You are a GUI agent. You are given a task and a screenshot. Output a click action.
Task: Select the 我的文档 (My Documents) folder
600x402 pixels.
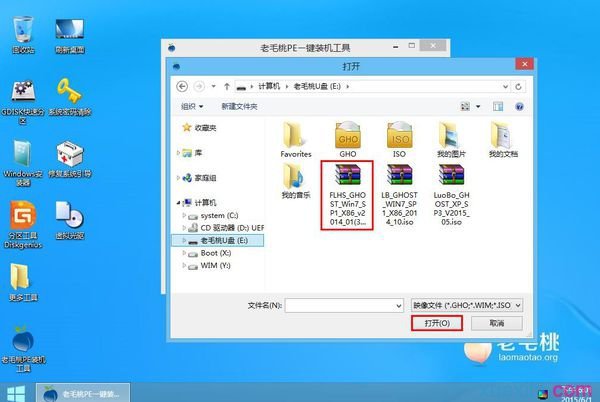[x=503, y=139]
